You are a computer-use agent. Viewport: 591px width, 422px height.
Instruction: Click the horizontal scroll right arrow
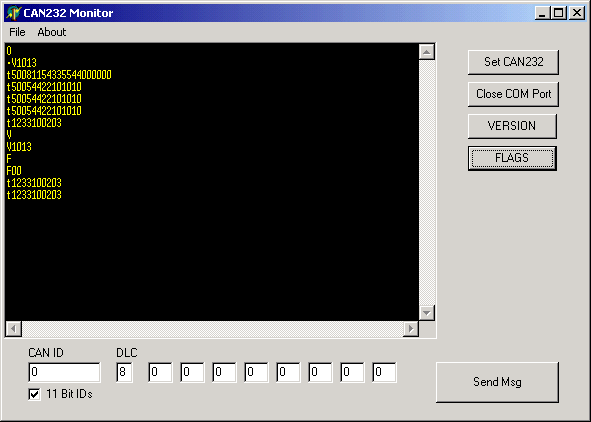click(411, 329)
